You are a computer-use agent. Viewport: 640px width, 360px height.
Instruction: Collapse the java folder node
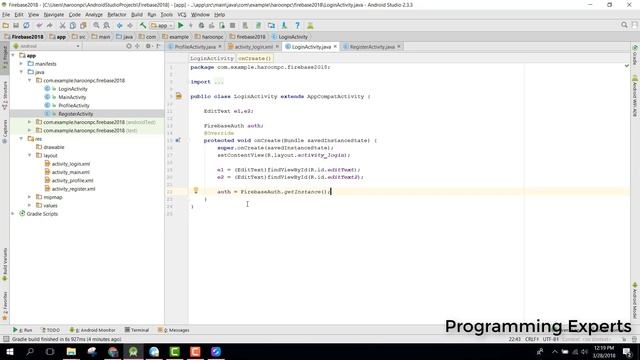21,72
